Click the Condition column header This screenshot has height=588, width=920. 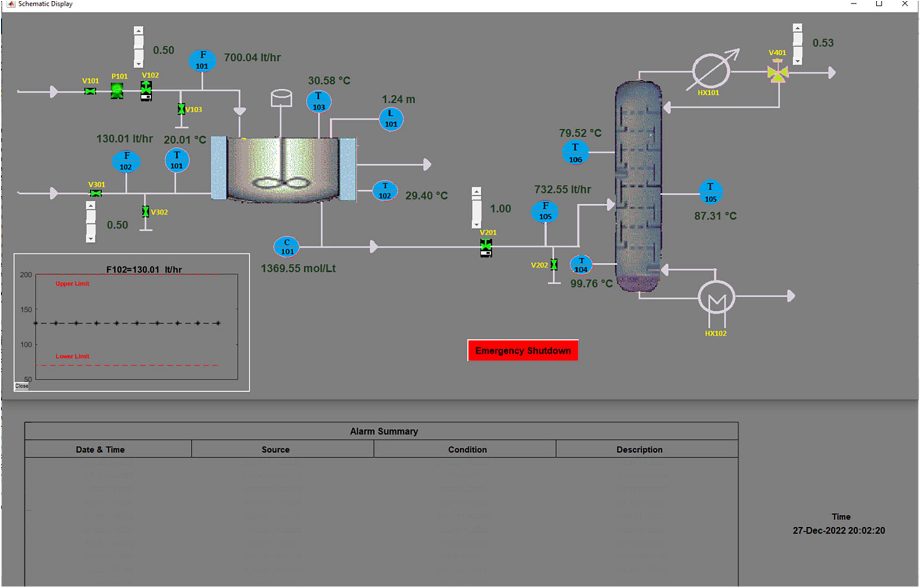coord(465,449)
